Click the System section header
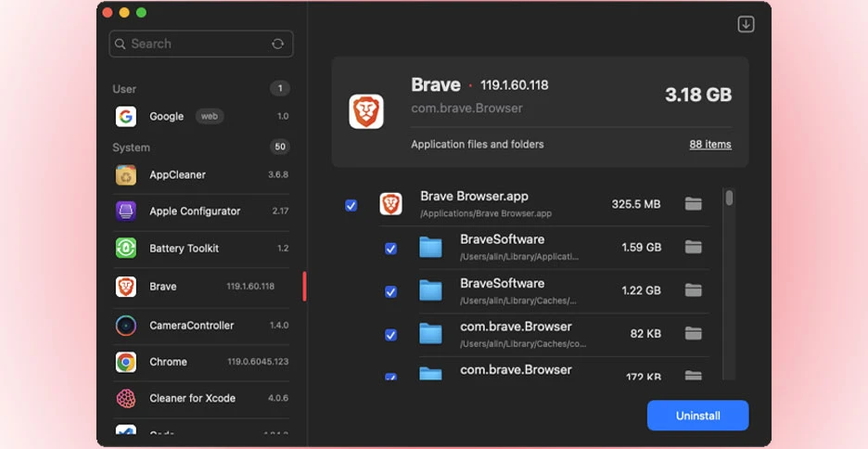Viewport: 868px width, 449px height. [131, 148]
